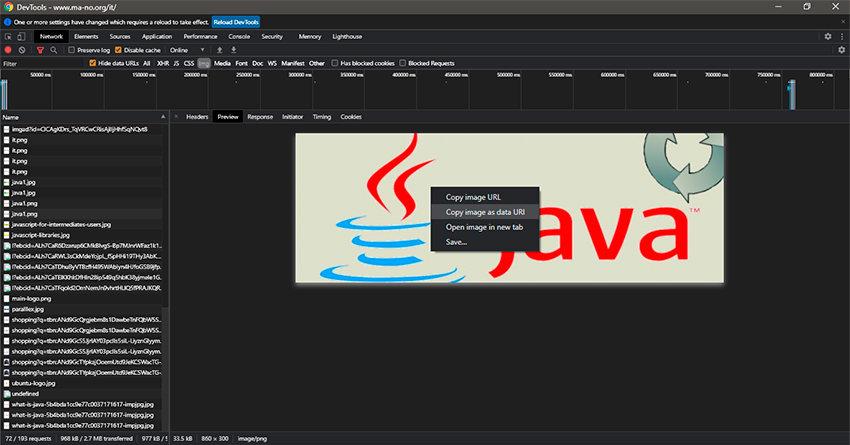Export HAR file download arrow icon
Screen dimensions: 850x445
pyautogui.click(x=234, y=50)
